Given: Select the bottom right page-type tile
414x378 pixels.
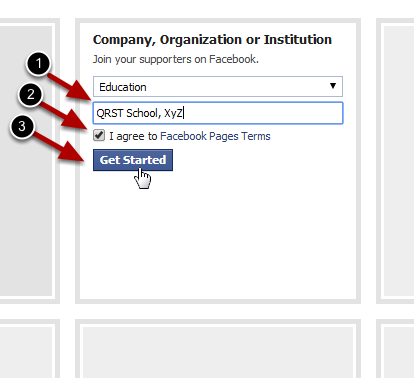Looking at the screenshot, I should coord(395,349).
